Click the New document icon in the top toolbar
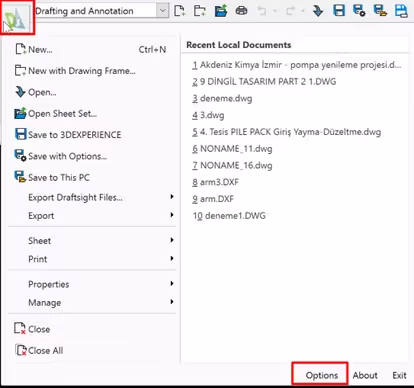Screen dimensions: 414x388 pos(180,11)
